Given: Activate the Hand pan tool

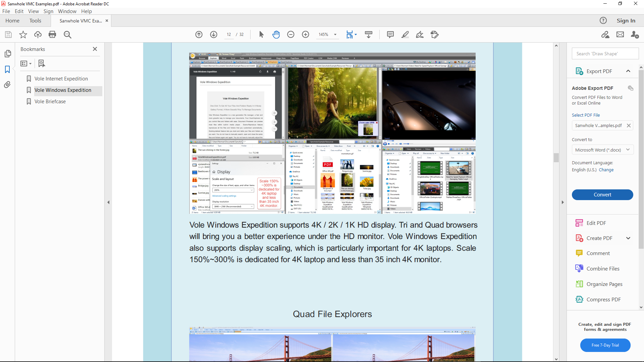Looking at the screenshot, I should click(276, 35).
